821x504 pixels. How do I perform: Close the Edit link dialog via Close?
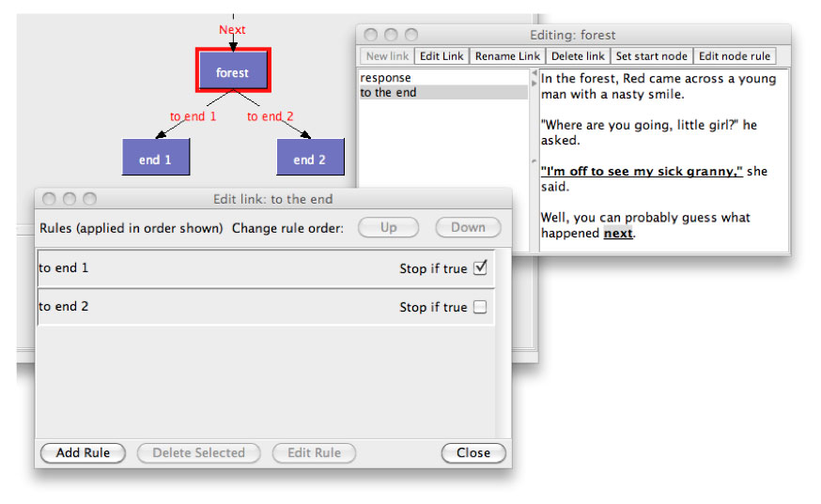(x=473, y=452)
